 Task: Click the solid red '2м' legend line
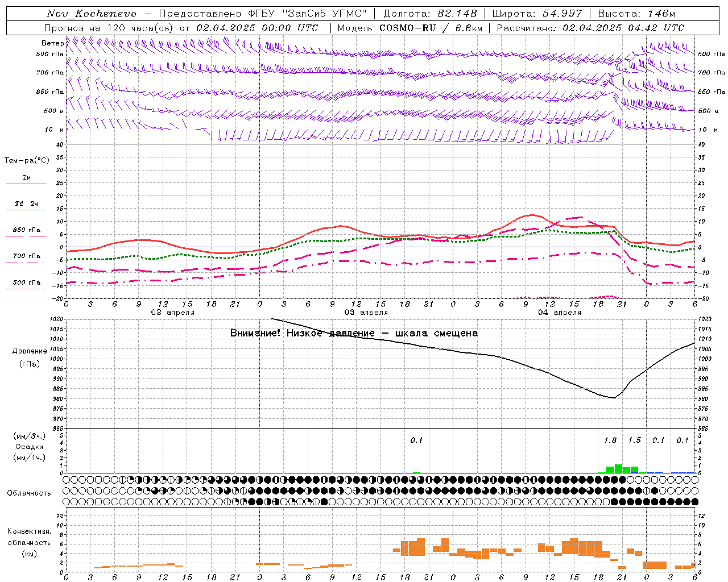pos(26,184)
